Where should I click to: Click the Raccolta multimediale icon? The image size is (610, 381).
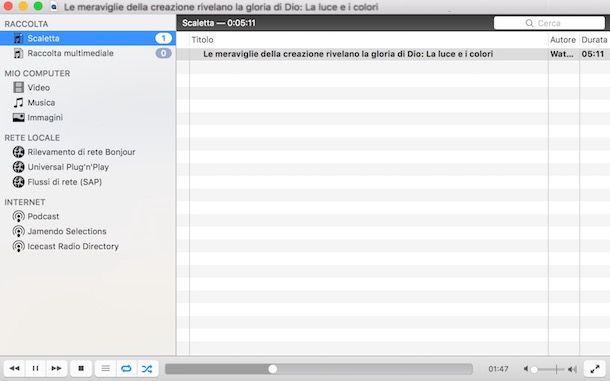tap(18, 53)
